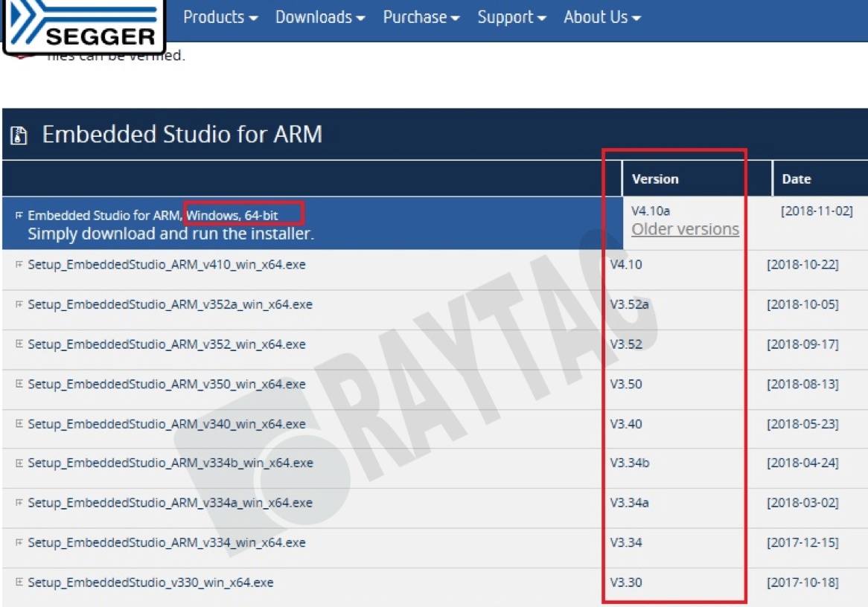
Task: Click the [2018-09-17] date
Action: 802,344
